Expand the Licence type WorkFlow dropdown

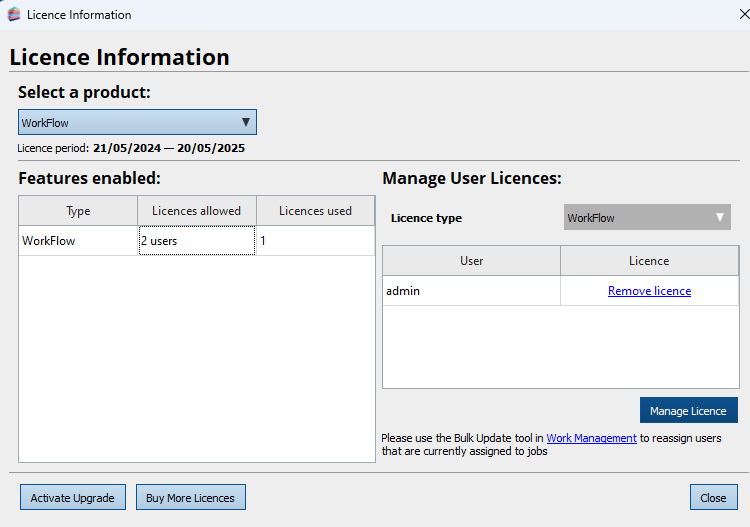(647, 218)
